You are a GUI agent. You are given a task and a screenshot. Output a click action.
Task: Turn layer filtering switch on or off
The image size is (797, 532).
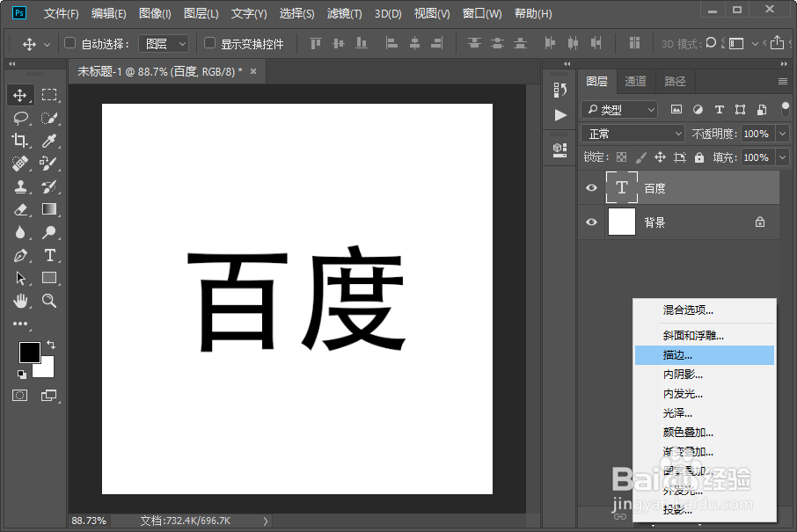point(785,109)
